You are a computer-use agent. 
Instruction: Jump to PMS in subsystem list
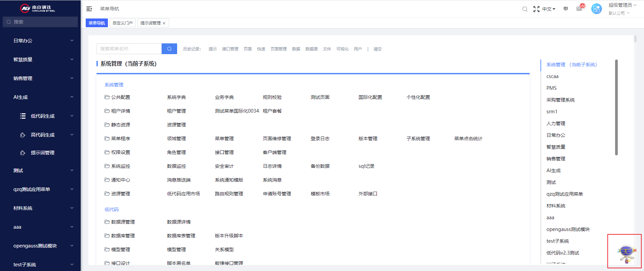552,88
